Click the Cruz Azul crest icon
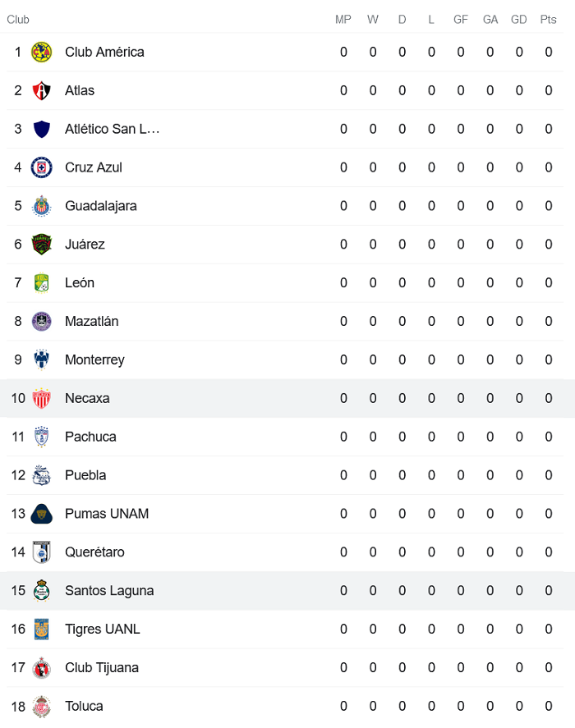575x728 pixels. point(41,167)
